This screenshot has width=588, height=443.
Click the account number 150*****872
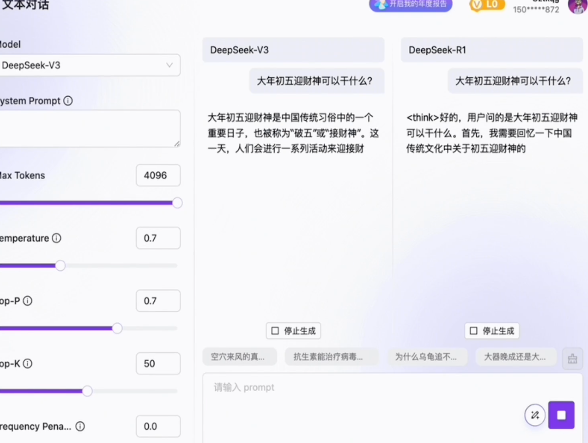(536, 10)
